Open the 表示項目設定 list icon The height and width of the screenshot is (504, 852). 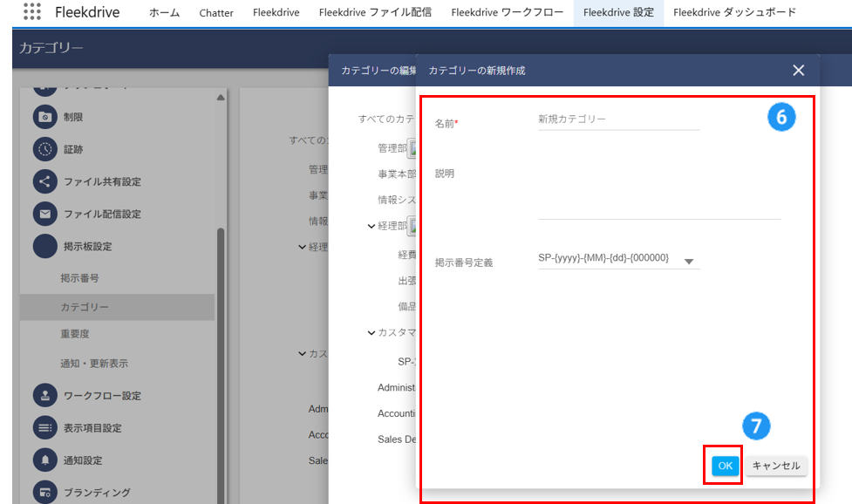45,428
